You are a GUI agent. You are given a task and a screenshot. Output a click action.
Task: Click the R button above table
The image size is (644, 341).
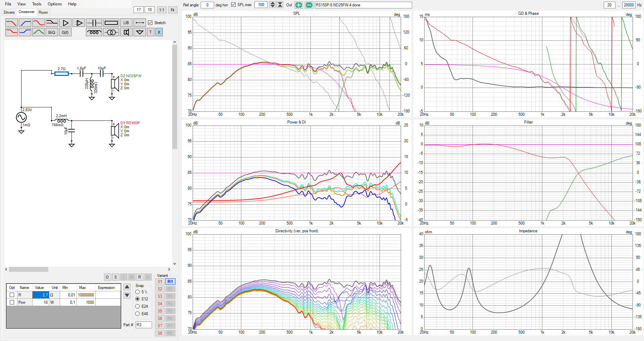pyautogui.click(x=140, y=277)
